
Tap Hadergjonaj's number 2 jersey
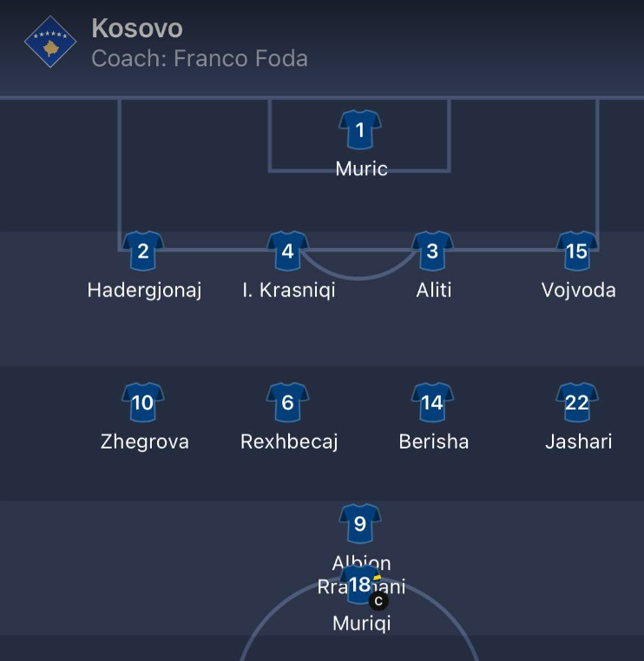(143, 251)
